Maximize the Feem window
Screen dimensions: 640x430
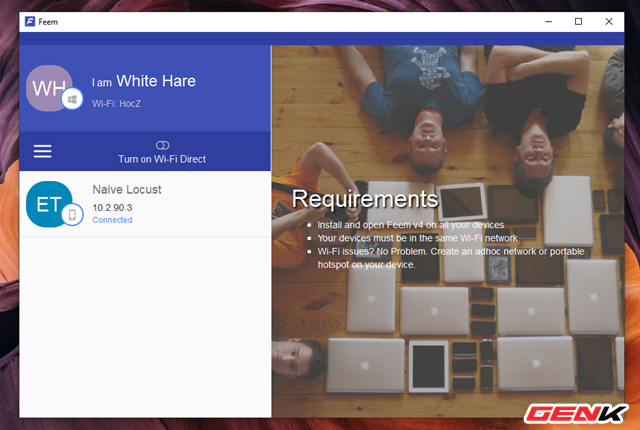[578, 21]
